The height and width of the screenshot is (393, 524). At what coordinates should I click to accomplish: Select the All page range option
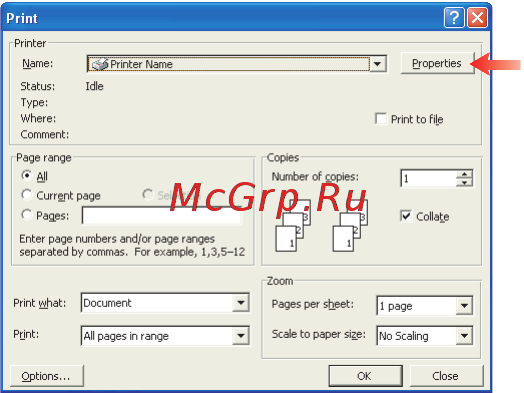[27, 175]
